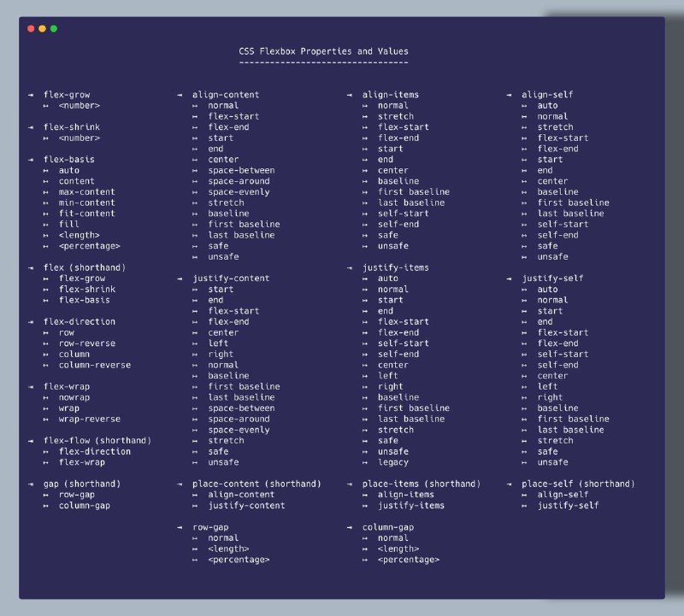This screenshot has width=684, height=616.
Task: Click 'first baseline' under align-self
Action: point(573,202)
